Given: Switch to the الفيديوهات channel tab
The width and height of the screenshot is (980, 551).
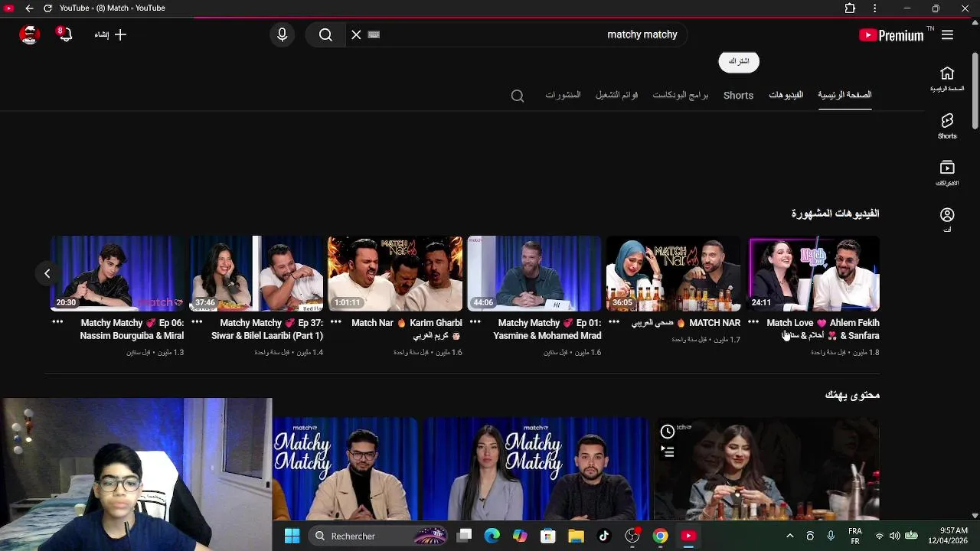Looking at the screenshot, I should 786,95.
